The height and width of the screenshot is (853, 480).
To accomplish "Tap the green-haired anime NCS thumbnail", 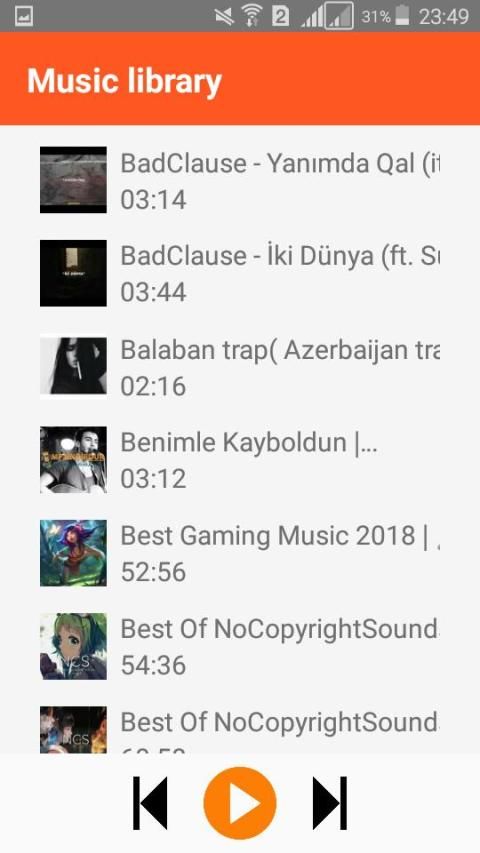I will [73, 646].
